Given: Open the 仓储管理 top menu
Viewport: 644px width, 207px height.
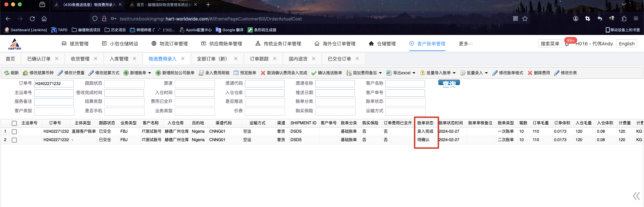Looking at the screenshot, I should click(382, 44).
